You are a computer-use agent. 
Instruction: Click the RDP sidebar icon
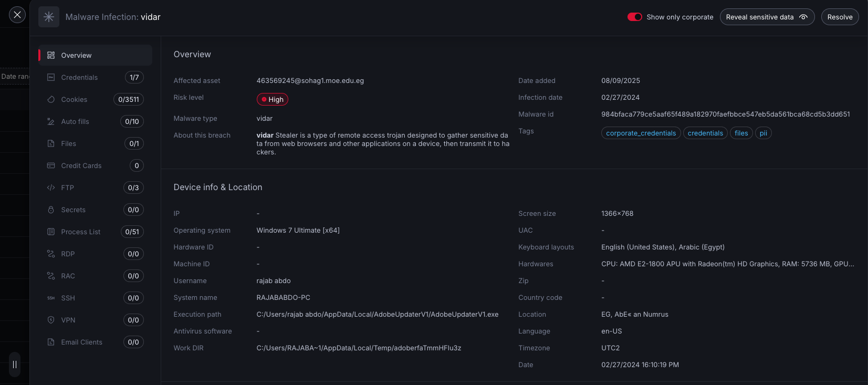pos(51,254)
